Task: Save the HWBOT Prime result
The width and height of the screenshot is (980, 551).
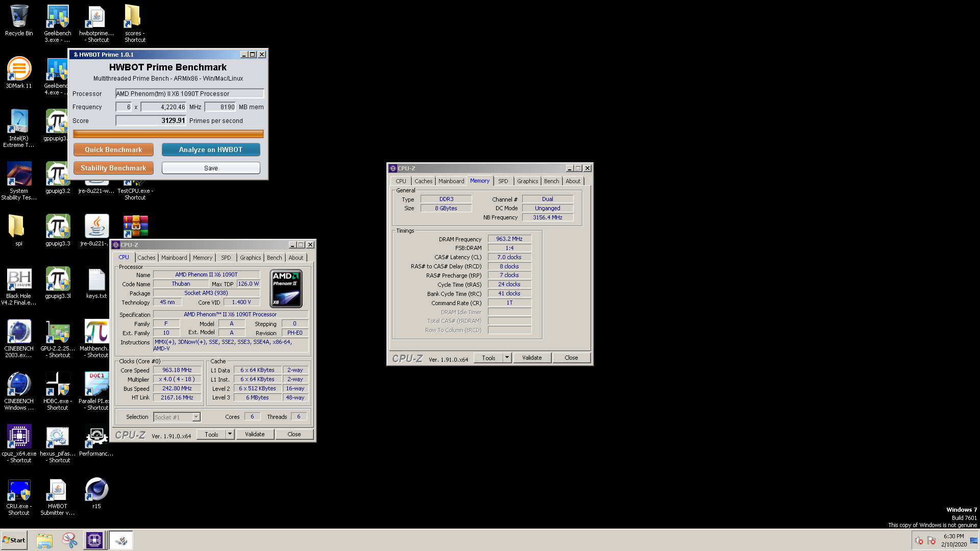Action: click(211, 168)
